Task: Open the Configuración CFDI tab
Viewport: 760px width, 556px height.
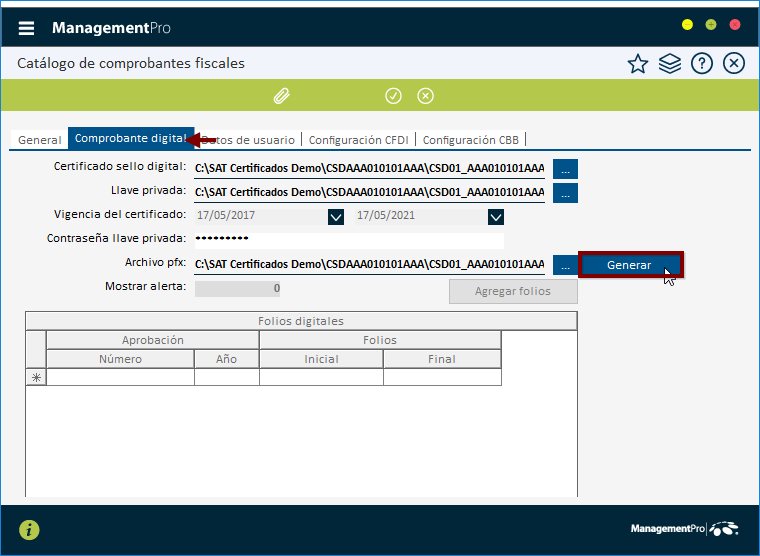Action: pyautogui.click(x=359, y=140)
